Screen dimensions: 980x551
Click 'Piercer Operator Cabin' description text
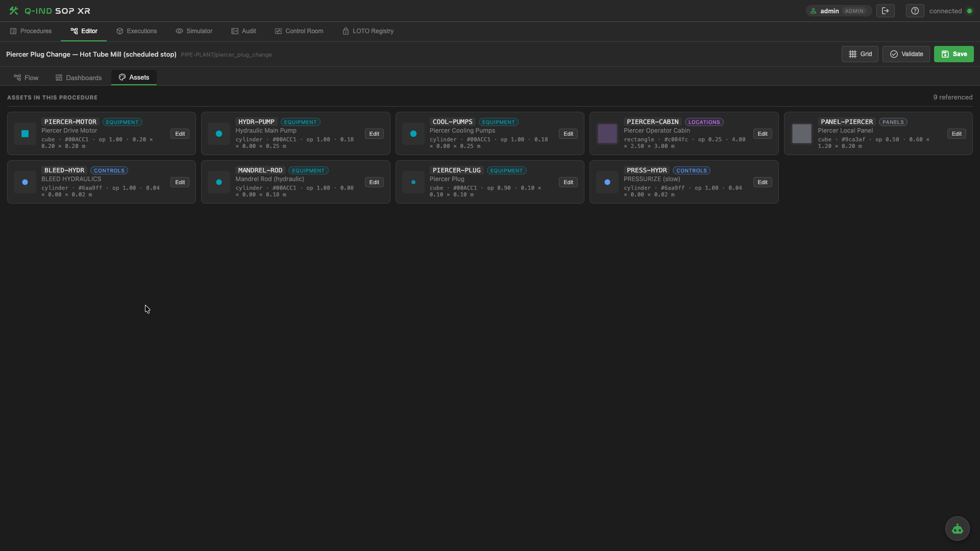pos(656,131)
